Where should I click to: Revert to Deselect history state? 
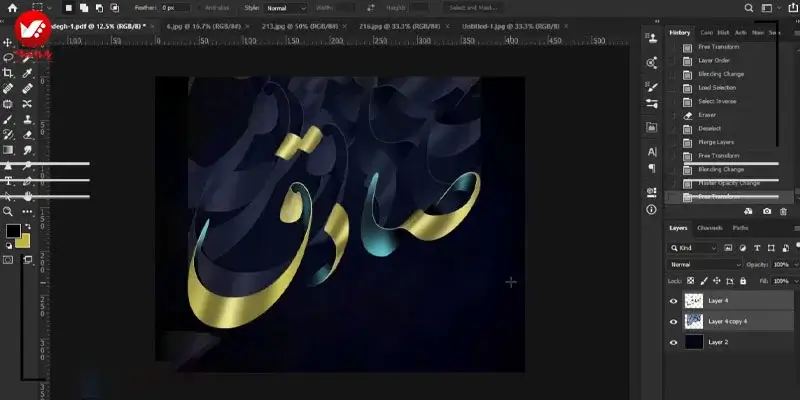click(709, 129)
